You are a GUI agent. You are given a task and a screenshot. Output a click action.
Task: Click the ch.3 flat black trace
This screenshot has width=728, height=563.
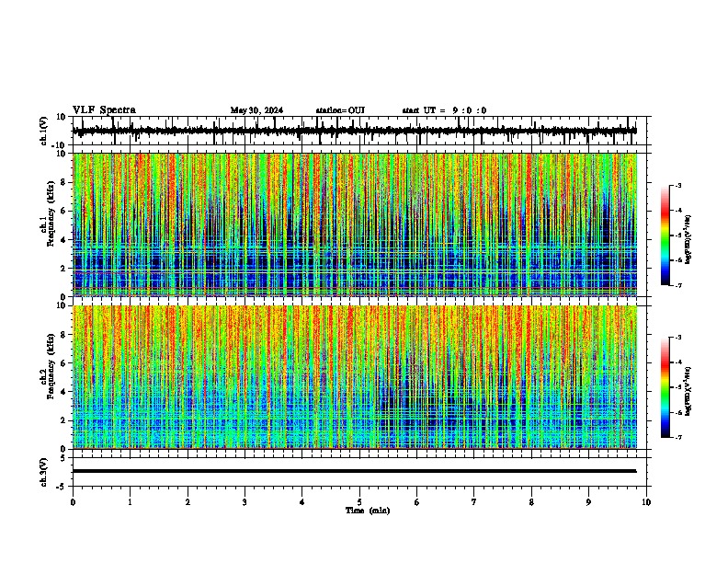tap(354, 471)
